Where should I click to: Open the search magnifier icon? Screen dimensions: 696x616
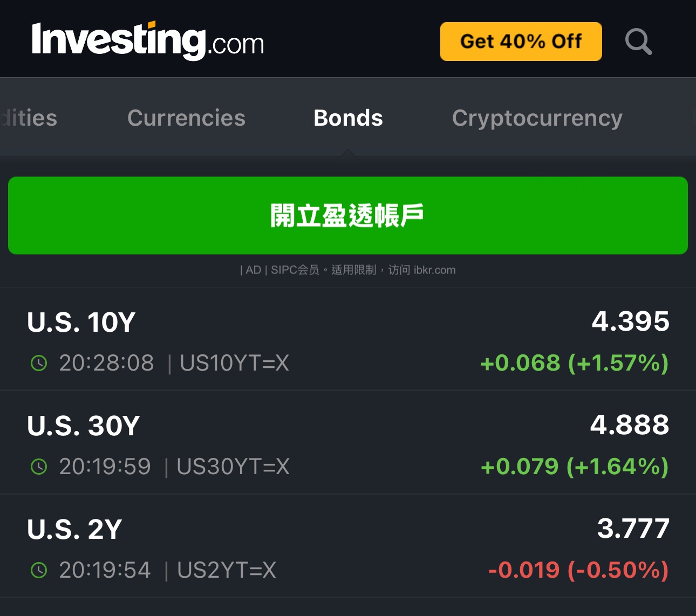click(x=638, y=42)
